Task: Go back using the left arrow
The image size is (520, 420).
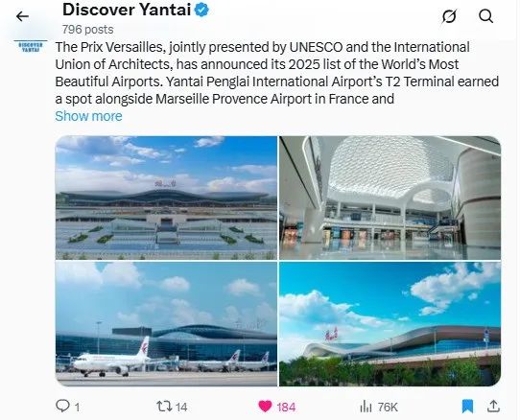Action: (x=22, y=16)
